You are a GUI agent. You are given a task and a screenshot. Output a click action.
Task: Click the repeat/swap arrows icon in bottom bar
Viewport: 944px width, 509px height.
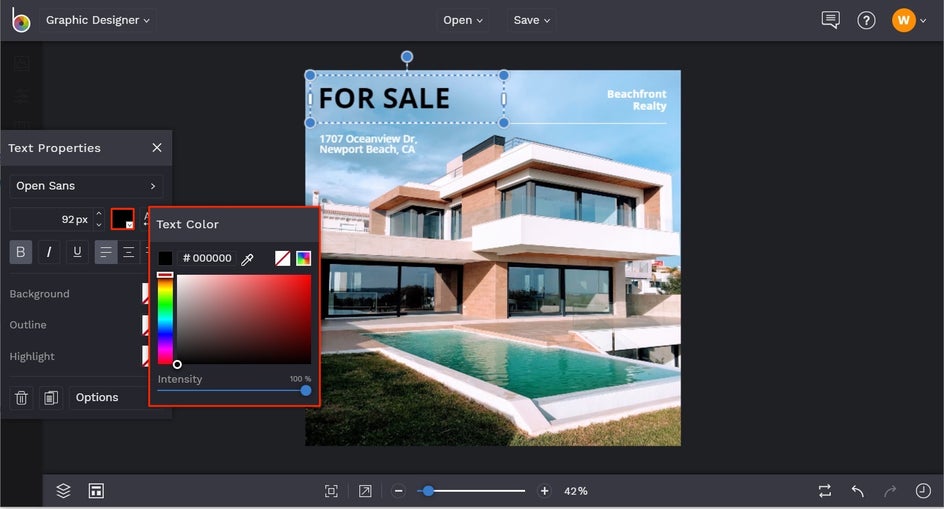[825, 491]
